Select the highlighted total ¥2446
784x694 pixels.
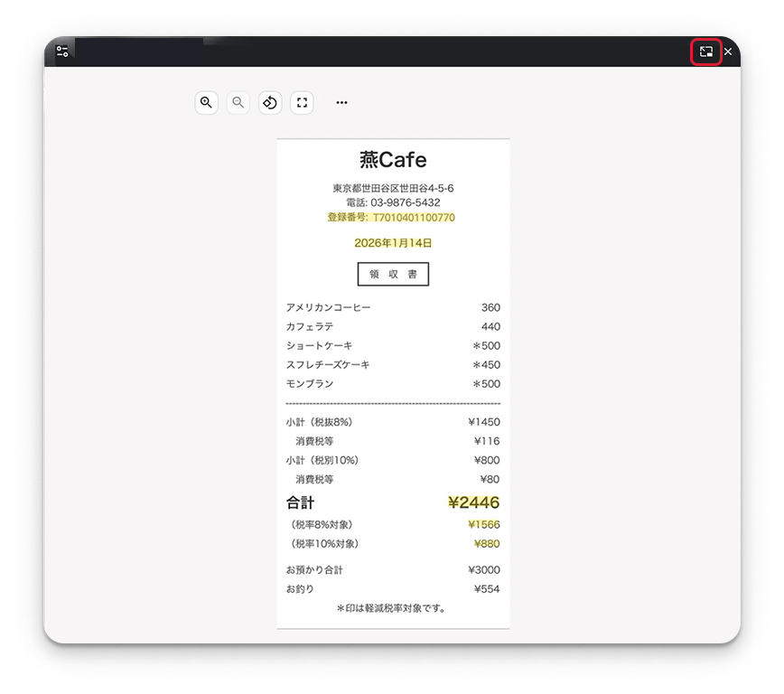(473, 502)
